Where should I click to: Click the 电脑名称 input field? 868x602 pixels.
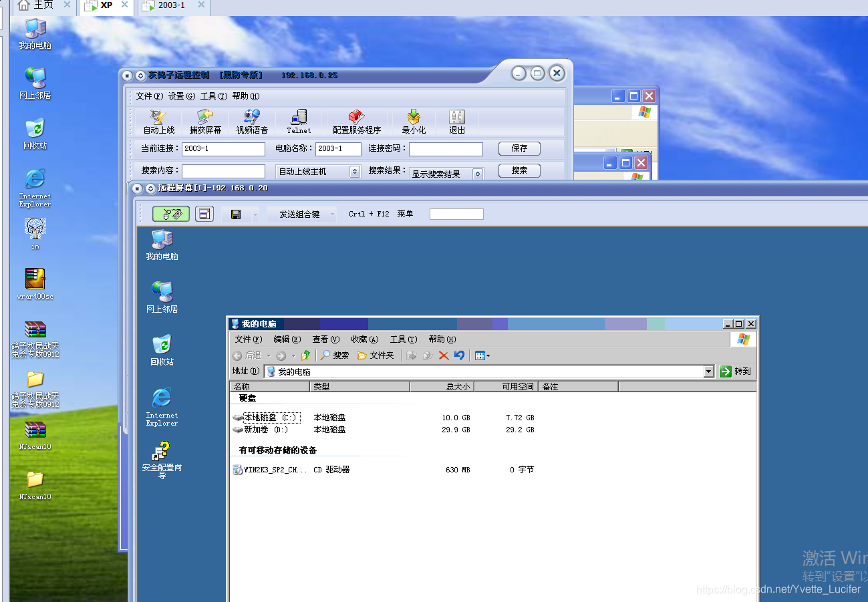(x=338, y=149)
